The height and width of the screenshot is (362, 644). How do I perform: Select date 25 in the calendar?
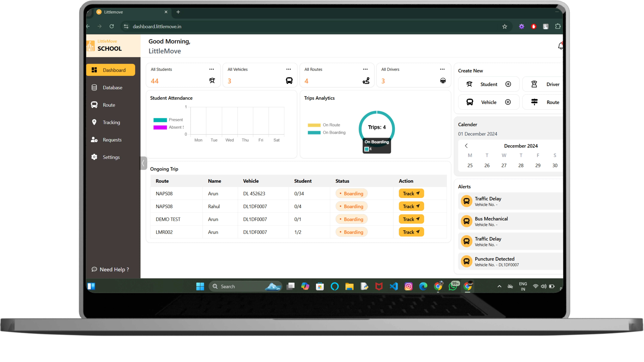(470, 165)
